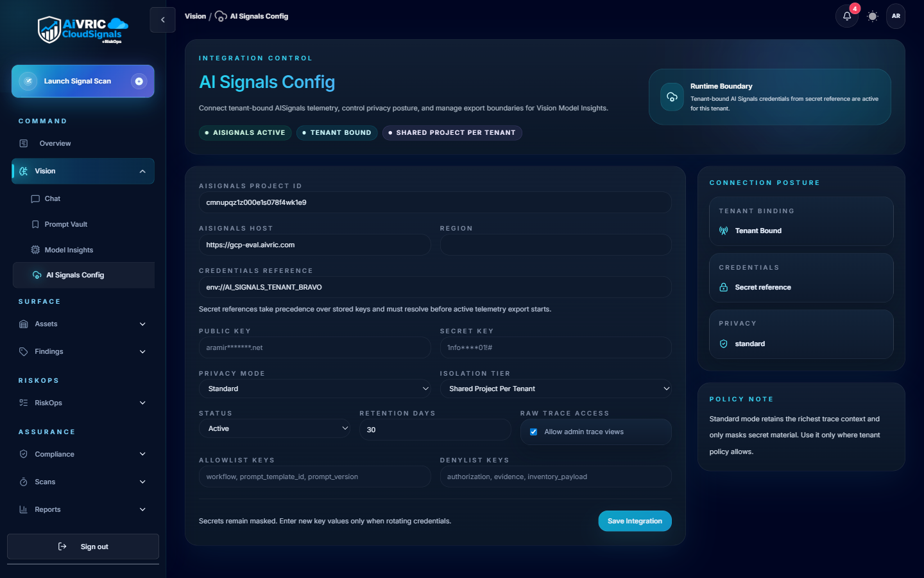The height and width of the screenshot is (578, 924).
Task: Click the Vision brain icon in sidebar
Action: pos(24,171)
